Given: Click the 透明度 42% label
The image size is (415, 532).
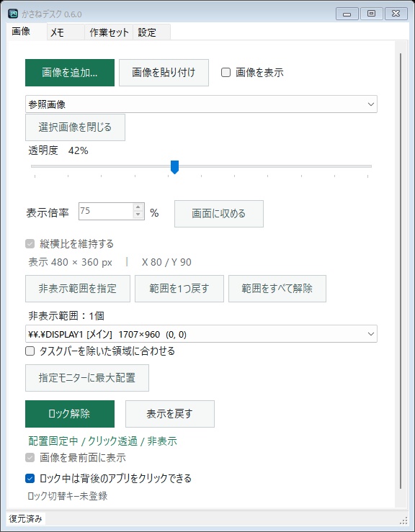Looking at the screenshot, I should click(x=58, y=150).
